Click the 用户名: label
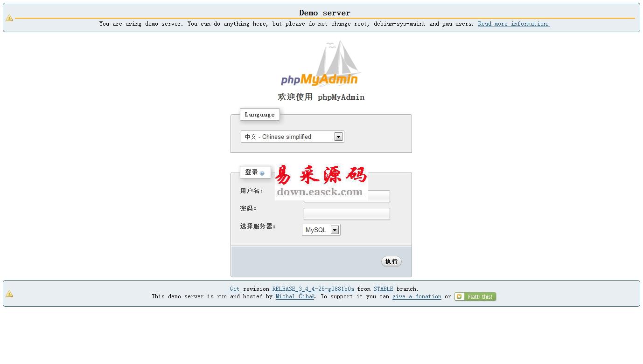 [x=252, y=191]
